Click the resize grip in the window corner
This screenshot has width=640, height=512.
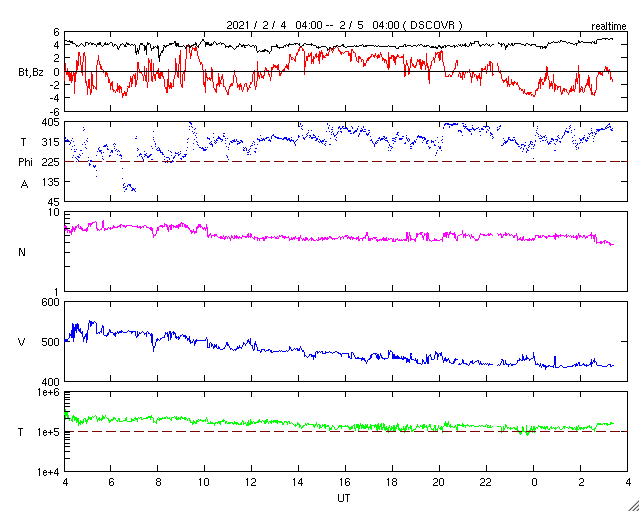[633, 505]
